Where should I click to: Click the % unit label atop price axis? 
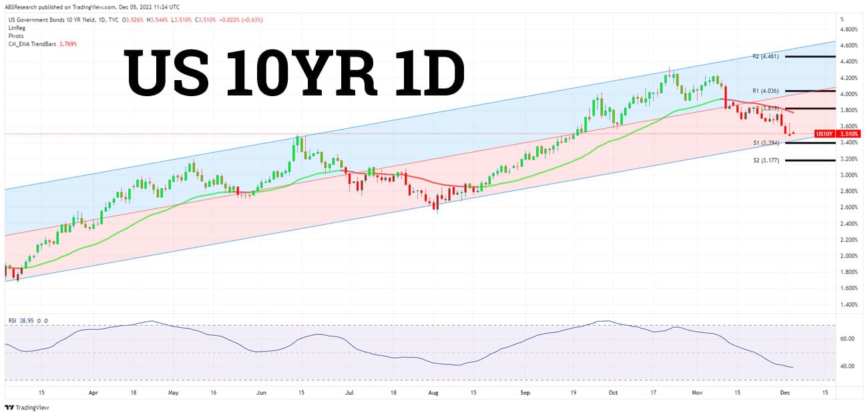pyautogui.click(x=842, y=19)
